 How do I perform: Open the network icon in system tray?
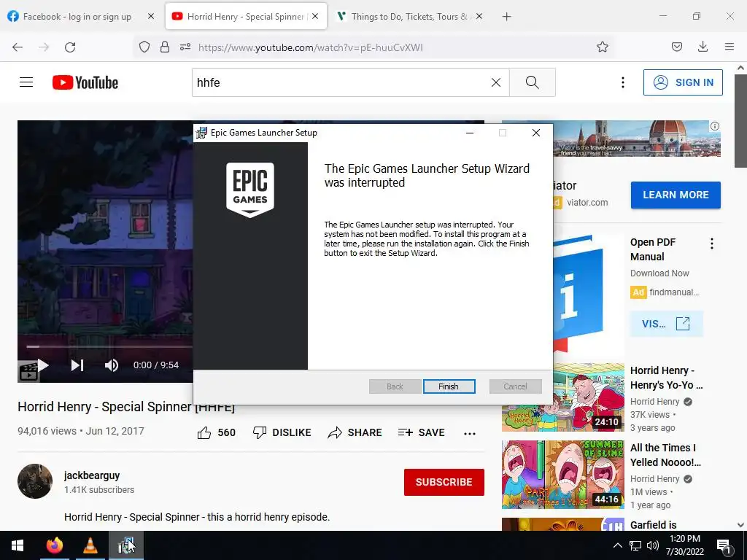635,545
